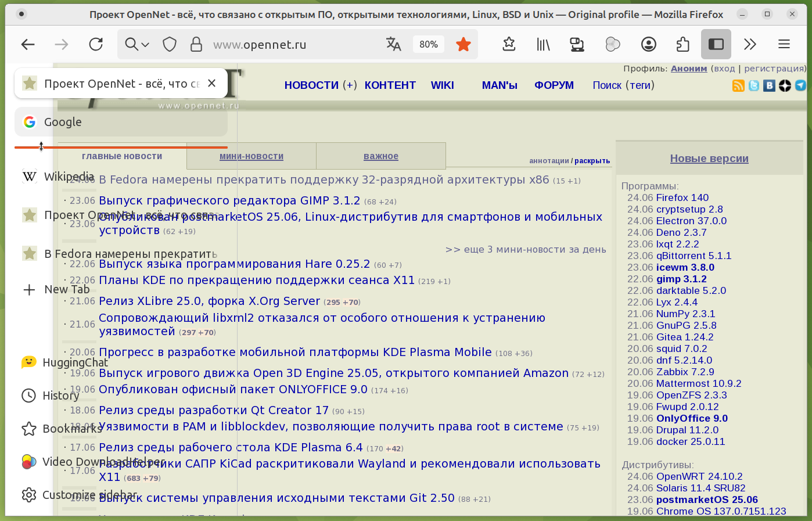
Task: Open the WIKI site menu item
Action: pos(443,85)
